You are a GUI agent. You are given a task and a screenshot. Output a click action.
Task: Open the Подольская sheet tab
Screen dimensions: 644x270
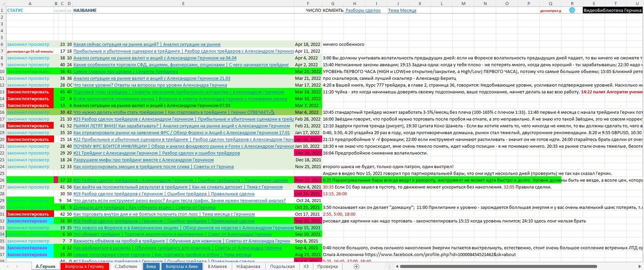point(282,267)
